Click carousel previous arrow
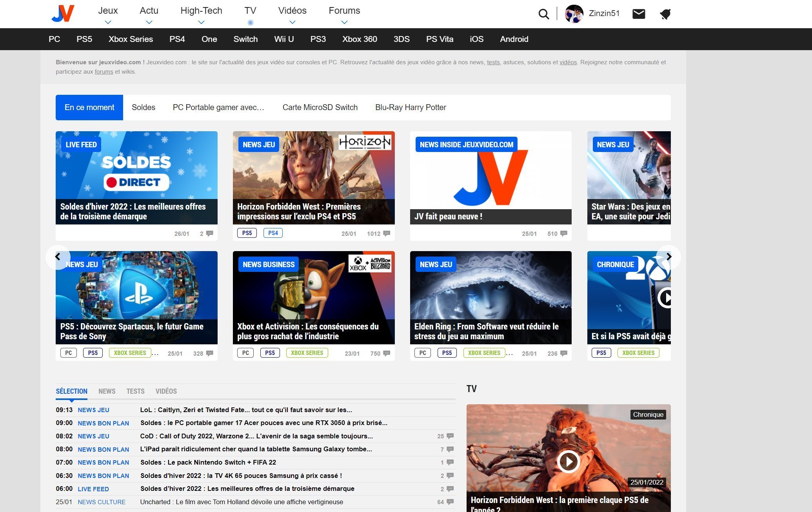This screenshot has height=512, width=812. click(58, 257)
